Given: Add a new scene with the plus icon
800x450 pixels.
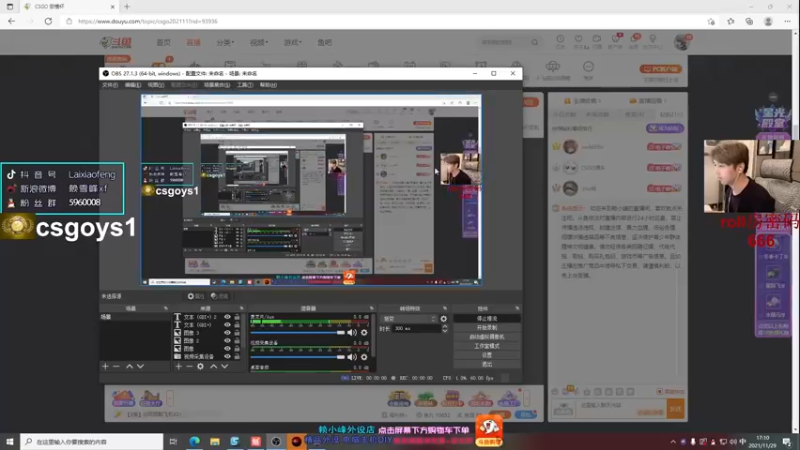Looking at the screenshot, I should 105,366.
